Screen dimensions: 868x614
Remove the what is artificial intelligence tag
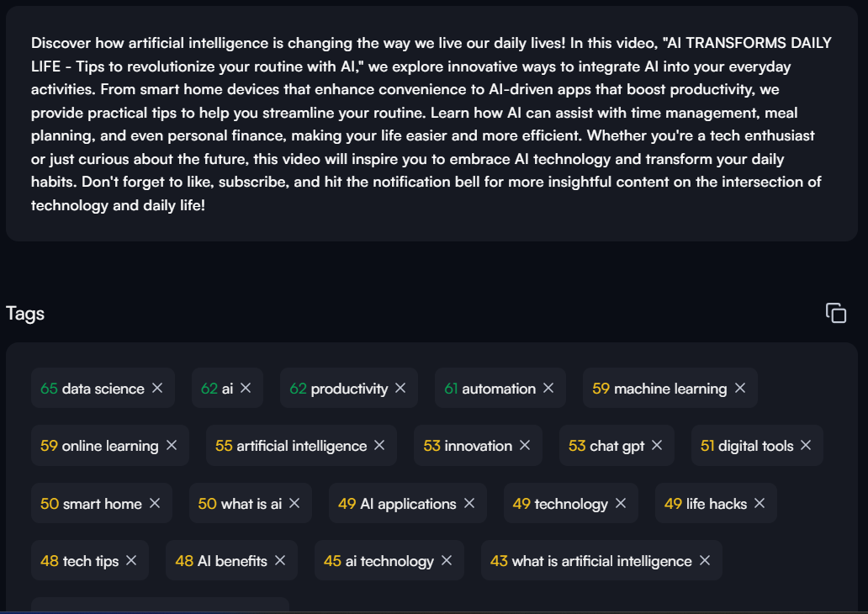coord(705,560)
